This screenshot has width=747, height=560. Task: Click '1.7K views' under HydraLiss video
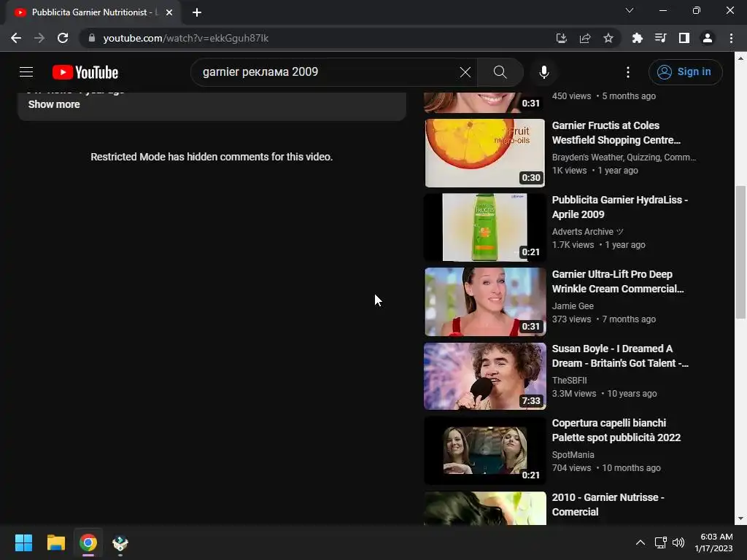tap(573, 245)
